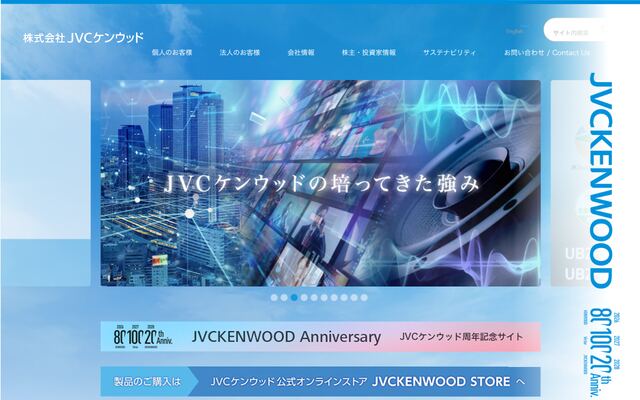Open the 法人のお客様 menu
The width and height of the screenshot is (640, 400).
click(x=240, y=52)
